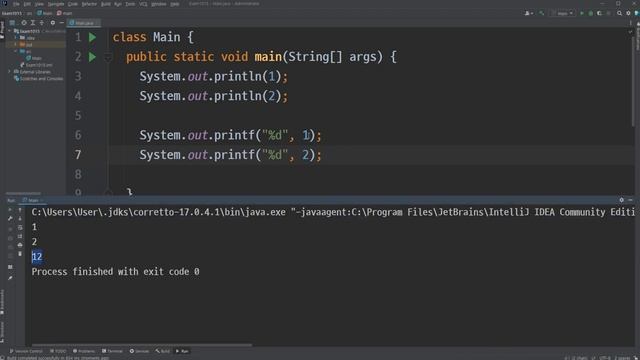Click the Print icon in Run console toolbar
The image size is (640, 360).
[x=20, y=245]
